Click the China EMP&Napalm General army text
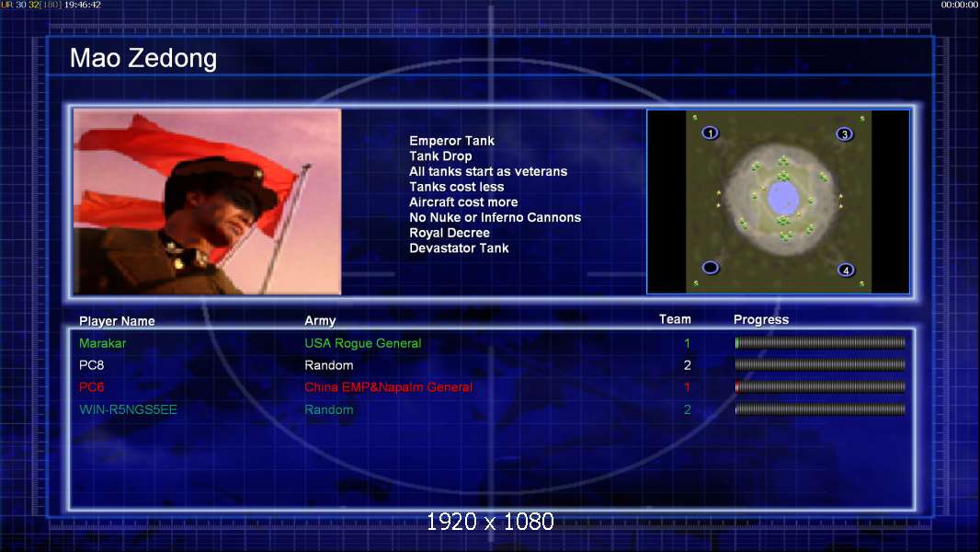The image size is (980, 552). (388, 387)
